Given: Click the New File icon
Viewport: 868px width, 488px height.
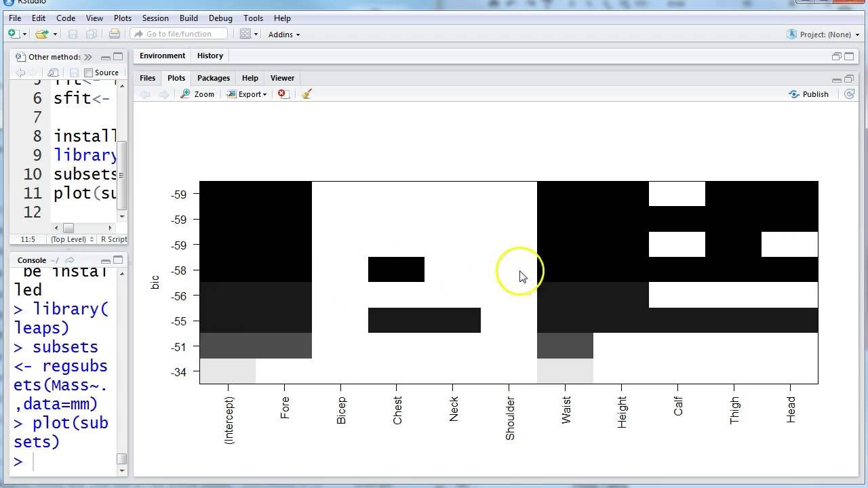Looking at the screenshot, I should (13, 34).
